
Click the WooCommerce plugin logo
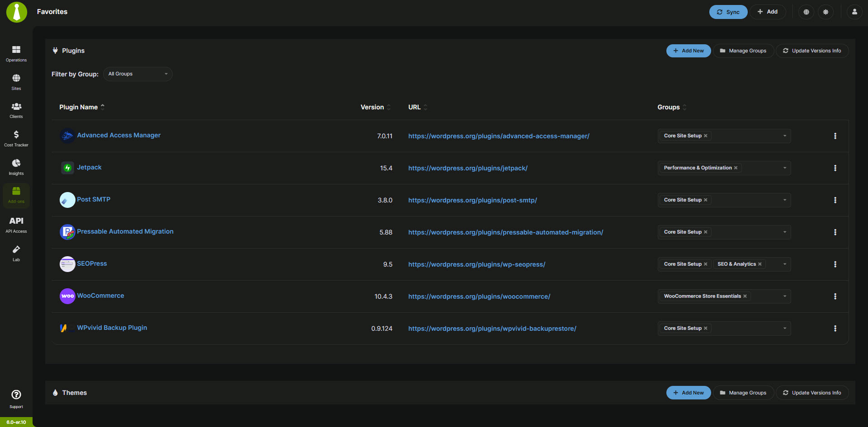pos(67,296)
